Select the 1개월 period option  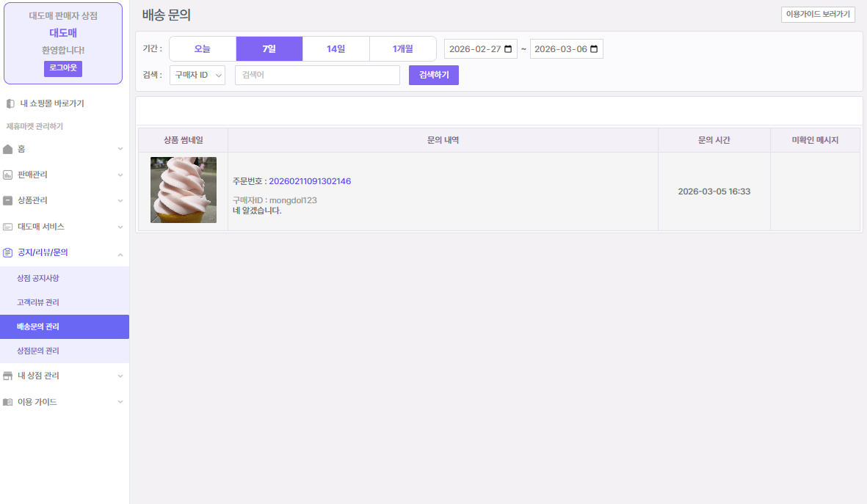click(402, 49)
